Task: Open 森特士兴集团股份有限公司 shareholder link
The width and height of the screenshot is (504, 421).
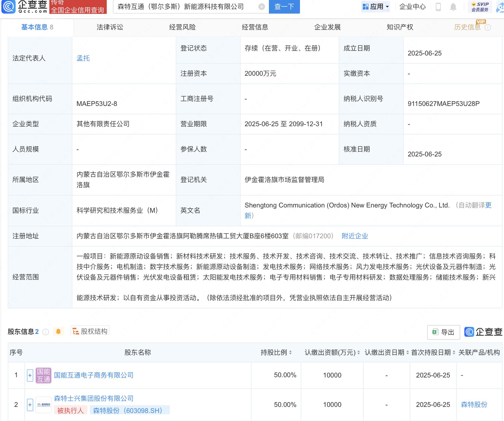Action: pyautogui.click(x=94, y=399)
